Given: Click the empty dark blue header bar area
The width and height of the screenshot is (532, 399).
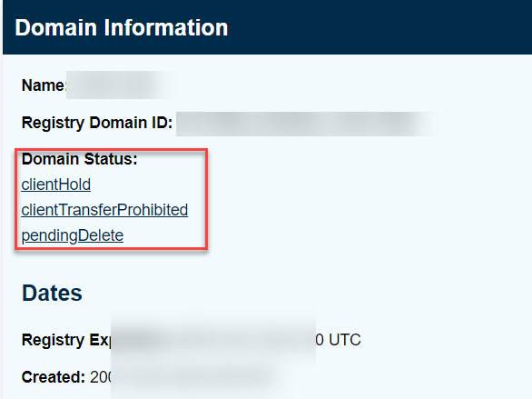Looking at the screenshot, I should pos(380,27).
